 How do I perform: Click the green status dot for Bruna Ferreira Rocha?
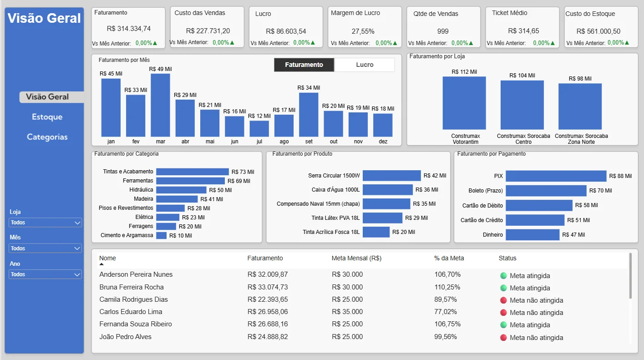point(503,288)
